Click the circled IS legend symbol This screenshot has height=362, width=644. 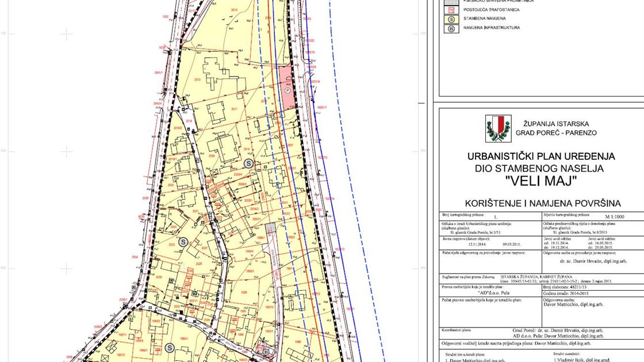point(453,28)
